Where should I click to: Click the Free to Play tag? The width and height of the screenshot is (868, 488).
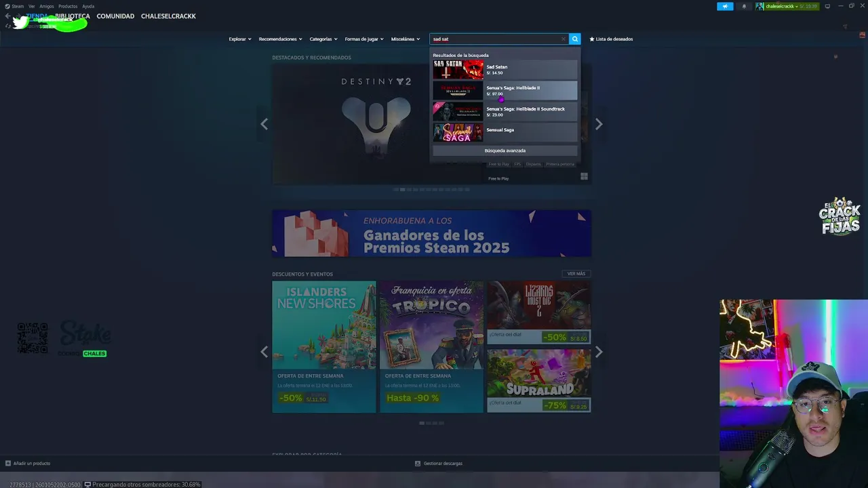(x=498, y=164)
